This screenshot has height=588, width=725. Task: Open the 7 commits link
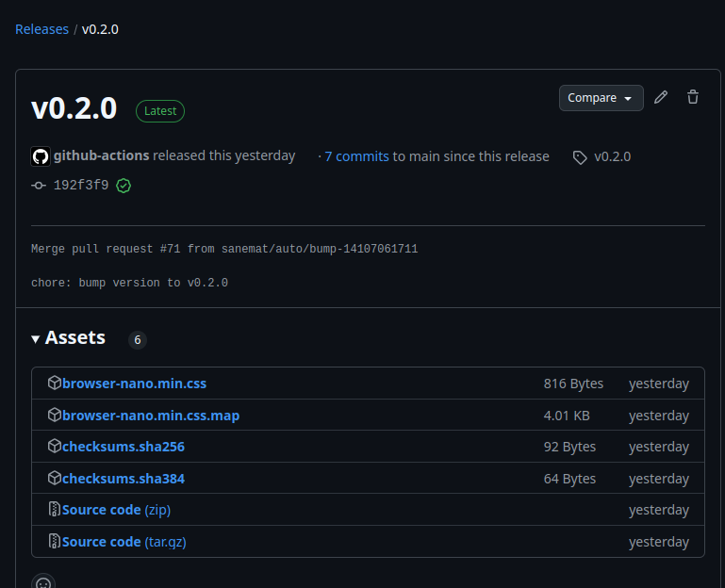click(x=356, y=156)
